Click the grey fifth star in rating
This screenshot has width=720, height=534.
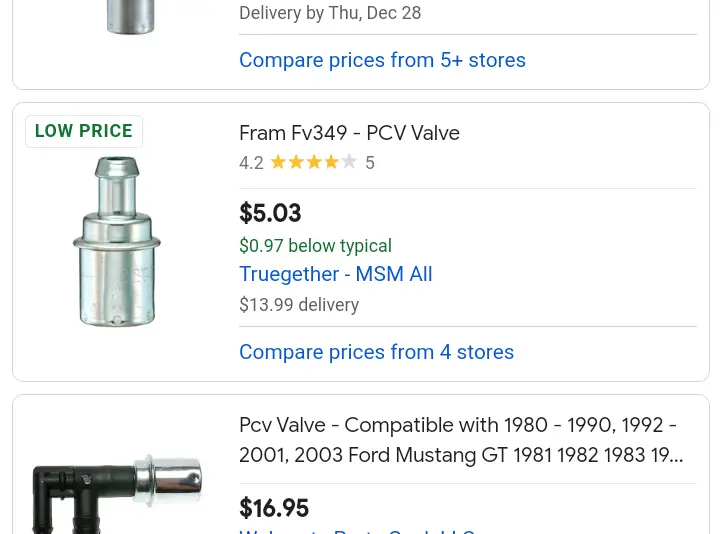[x=349, y=162]
